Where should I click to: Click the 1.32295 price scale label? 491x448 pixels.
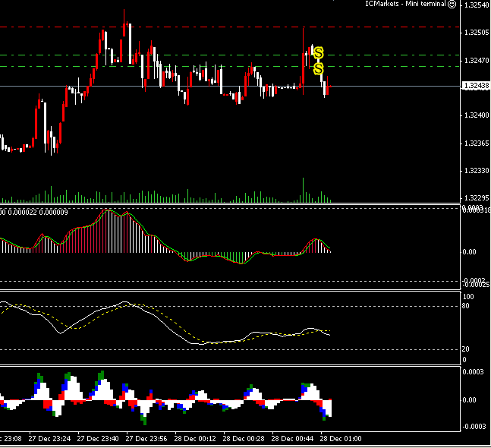point(477,198)
